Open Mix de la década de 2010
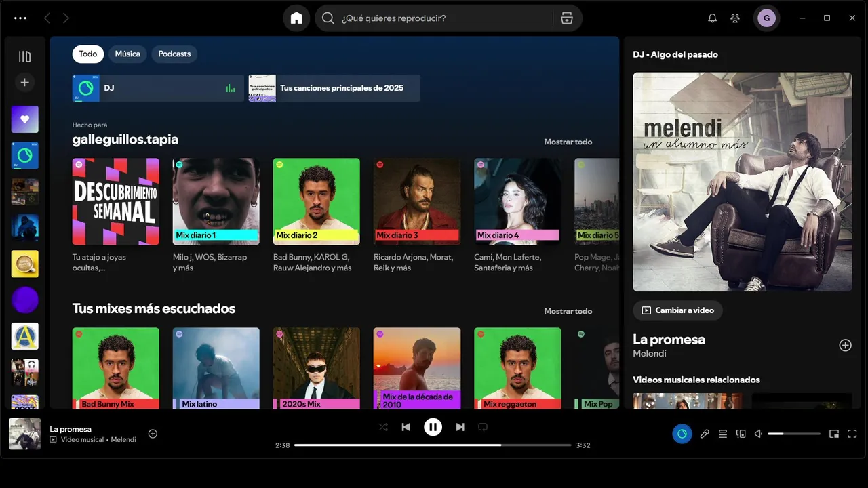Viewport: 868px width, 488px height. pos(417,368)
